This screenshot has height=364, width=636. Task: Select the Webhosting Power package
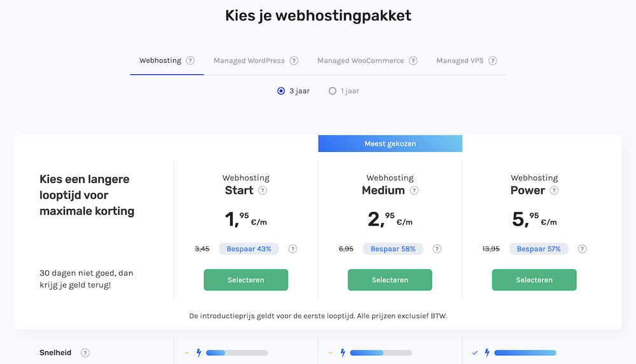click(534, 280)
